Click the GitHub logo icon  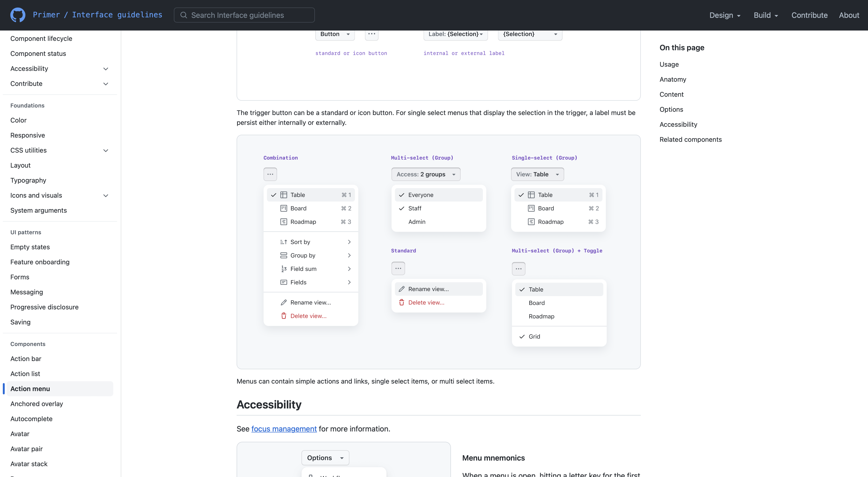pos(18,15)
